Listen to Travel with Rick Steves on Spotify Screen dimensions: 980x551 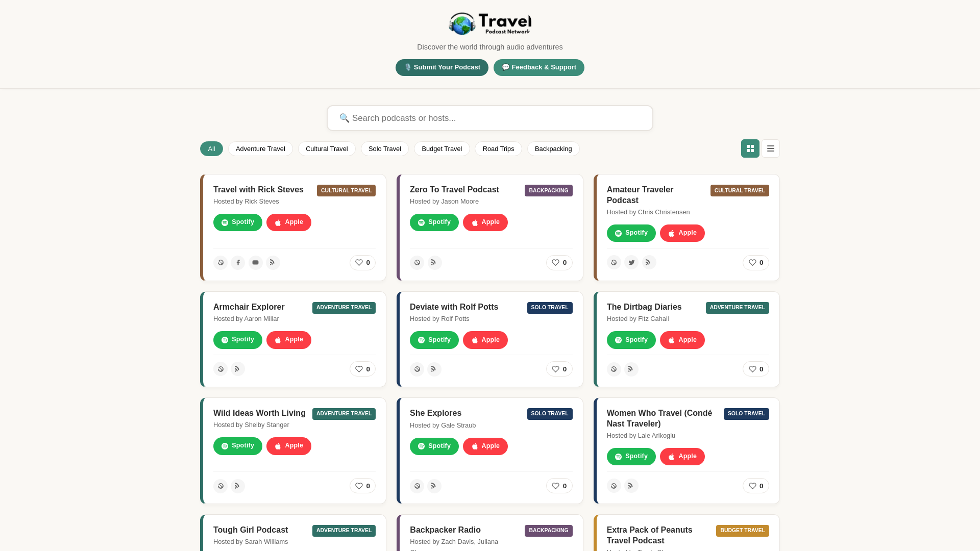[x=238, y=222]
